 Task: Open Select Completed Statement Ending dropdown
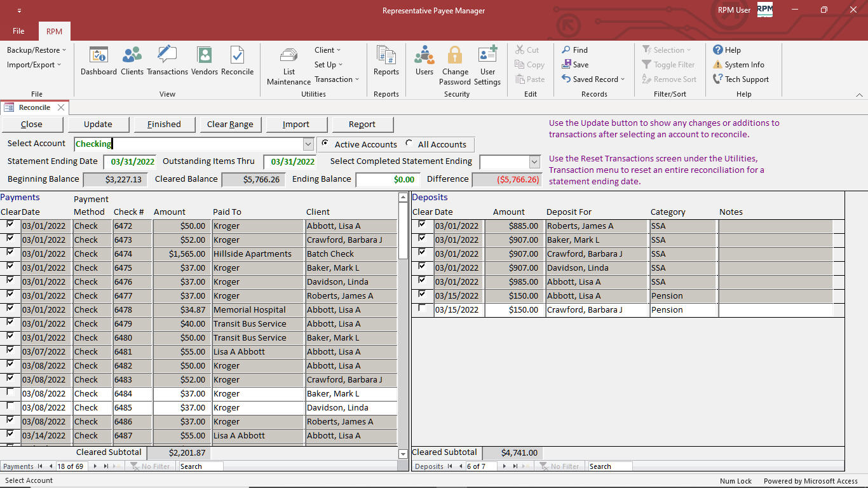click(x=534, y=162)
